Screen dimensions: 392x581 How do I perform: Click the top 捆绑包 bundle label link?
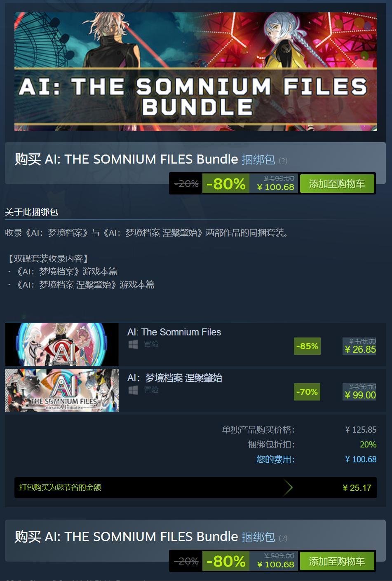pyautogui.click(x=258, y=159)
